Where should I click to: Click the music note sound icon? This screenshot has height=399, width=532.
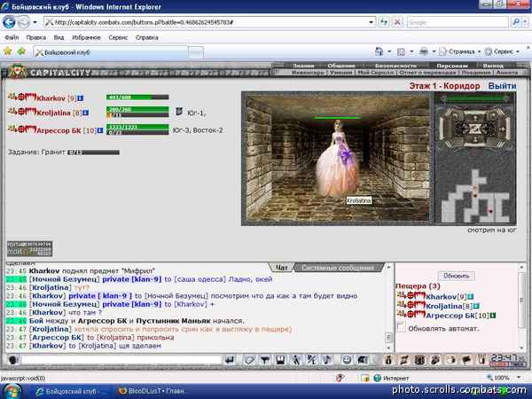point(327,360)
